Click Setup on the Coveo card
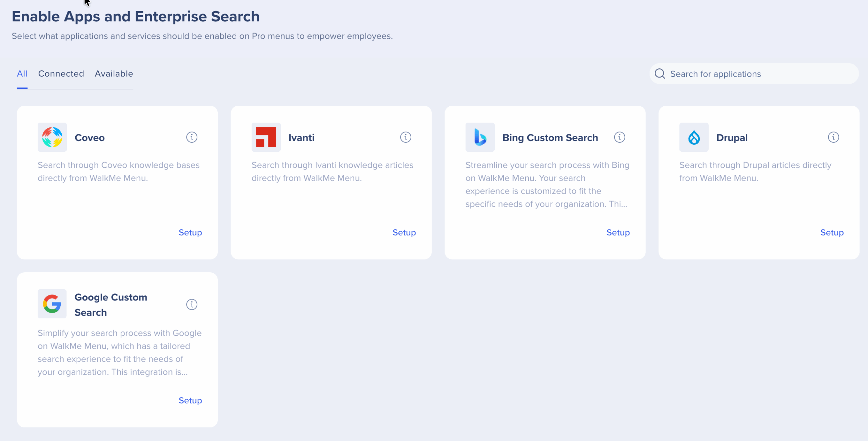The height and width of the screenshot is (441, 868). [190, 233]
